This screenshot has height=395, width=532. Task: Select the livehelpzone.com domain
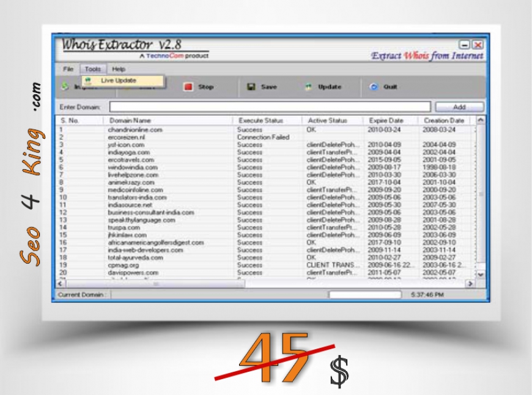click(133, 175)
